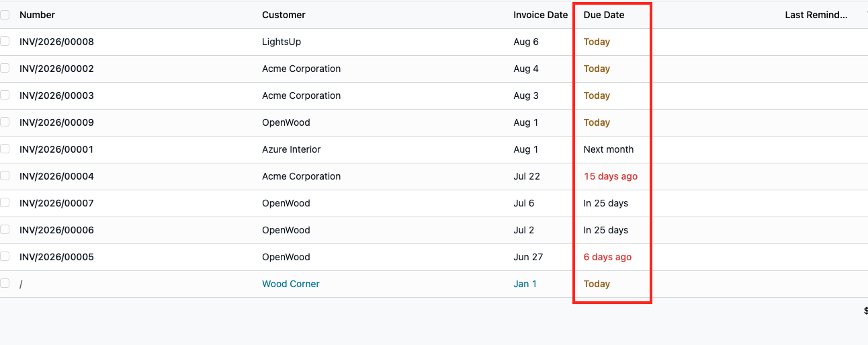The image size is (868, 345).
Task: Sort list by the Number column header
Action: pos(38,15)
